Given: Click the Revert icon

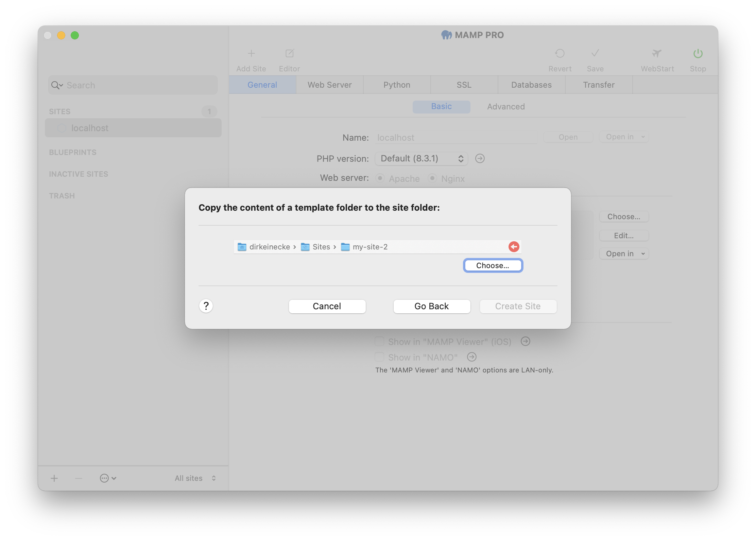Looking at the screenshot, I should tap(560, 53).
